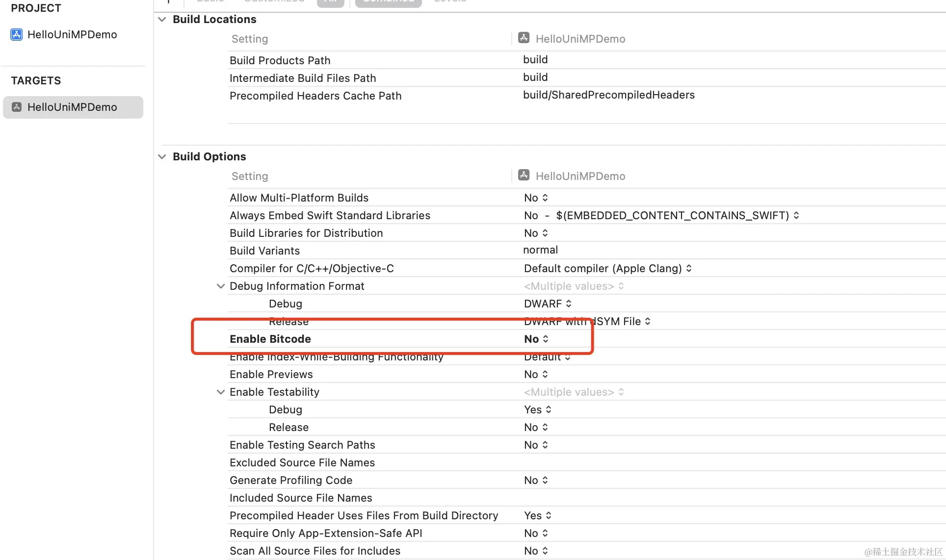This screenshot has height=560, width=946.
Task: Select Scan All Source Files for Includes label
Action: coord(315,551)
